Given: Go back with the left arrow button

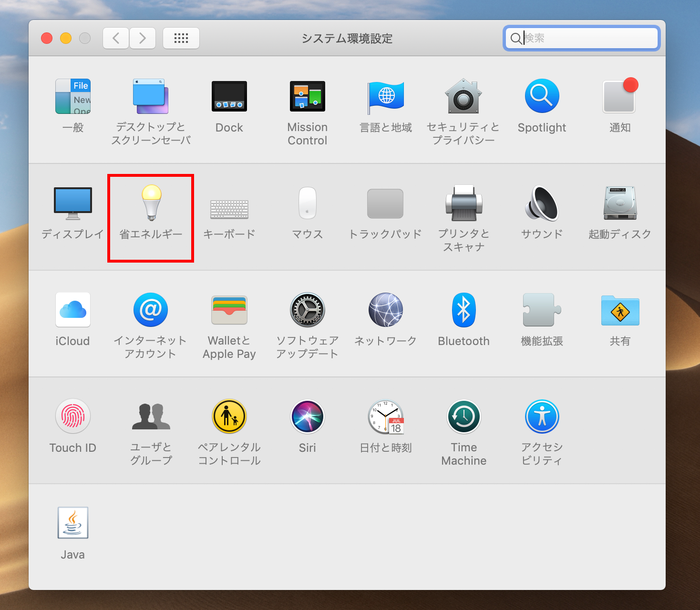Looking at the screenshot, I should (x=116, y=38).
